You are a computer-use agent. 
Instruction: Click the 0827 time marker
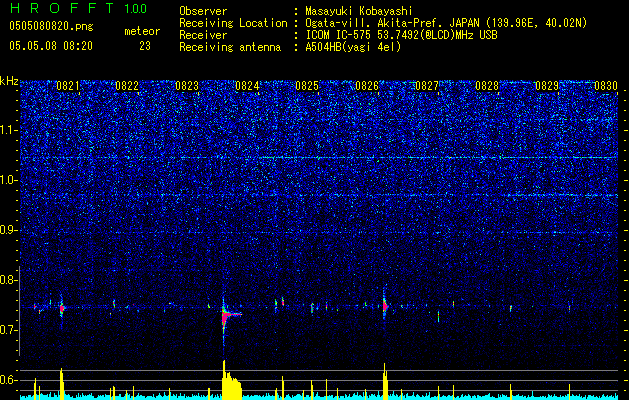pyautogui.click(x=427, y=86)
